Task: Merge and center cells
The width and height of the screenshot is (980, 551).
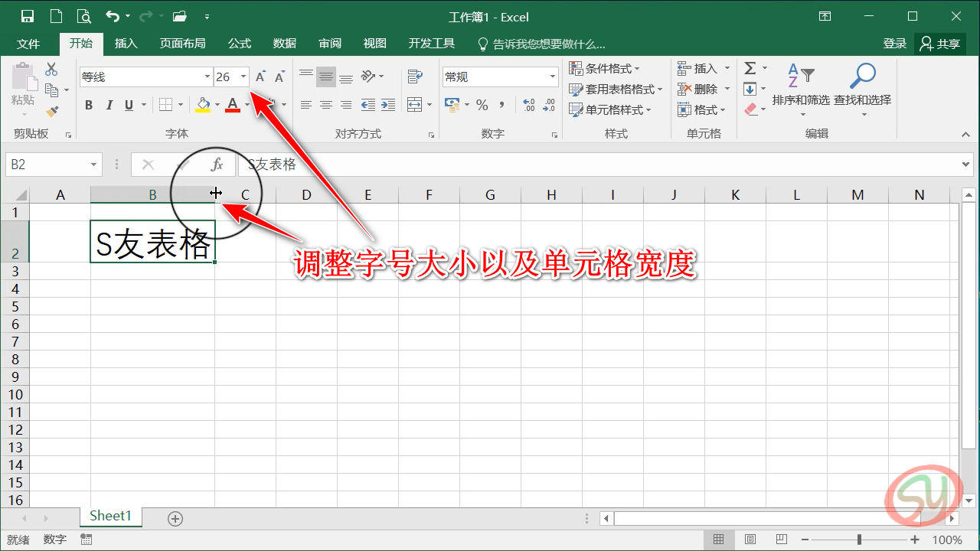Action: (414, 105)
